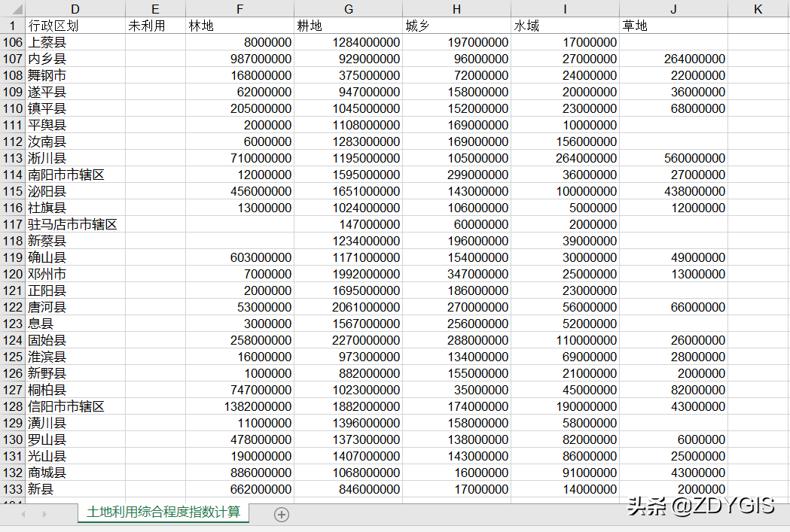790x532 pixels.
Task: Select 耕地 value 2270000000
Action: 348,340
